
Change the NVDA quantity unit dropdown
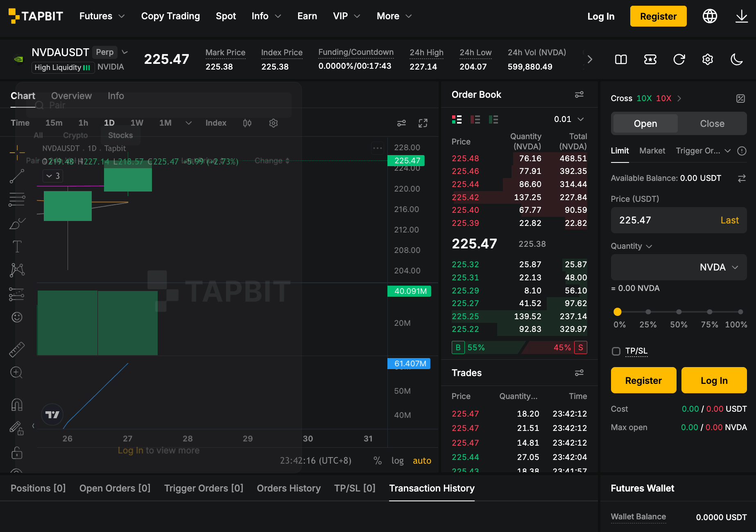point(719,267)
